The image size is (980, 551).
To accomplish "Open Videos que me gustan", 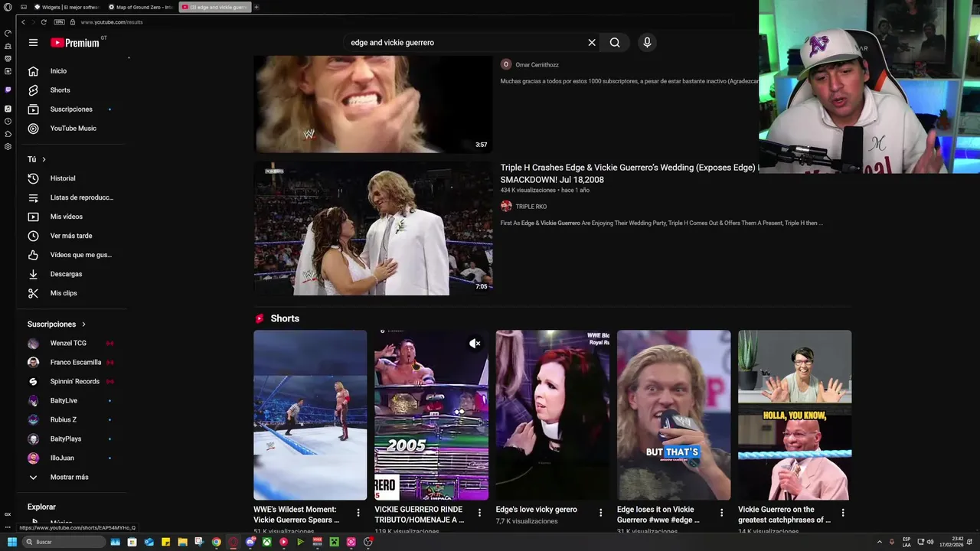I will [73, 255].
